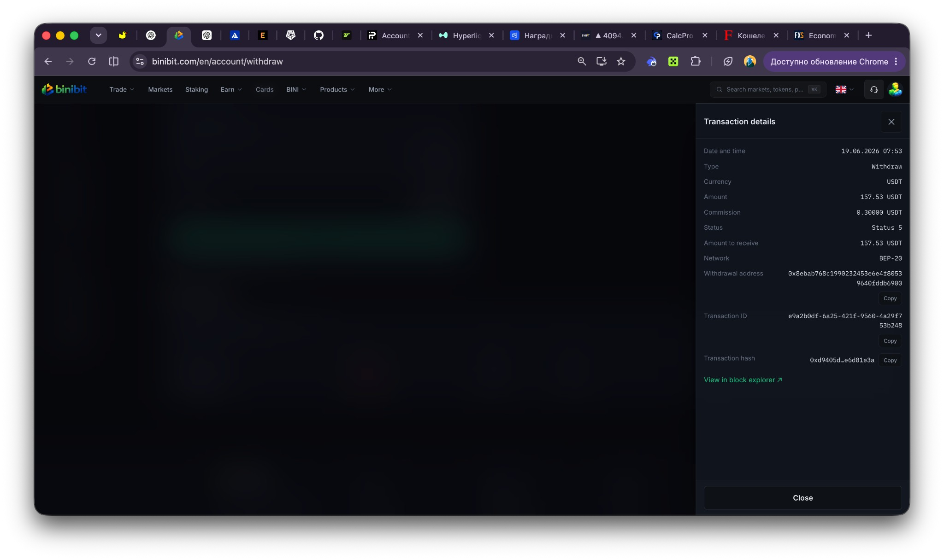
Task: Go to the Markets page
Action: point(160,89)
